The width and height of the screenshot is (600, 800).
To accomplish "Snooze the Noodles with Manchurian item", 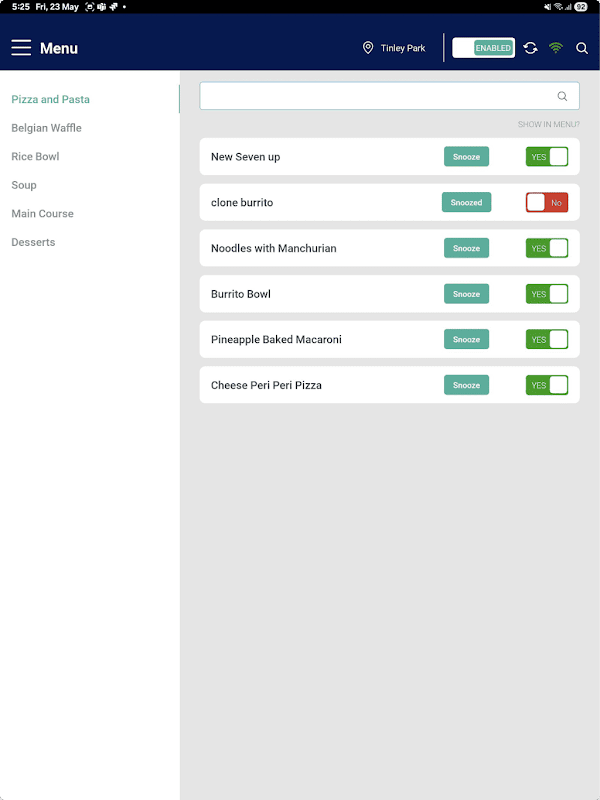I will tap(466, 248).
